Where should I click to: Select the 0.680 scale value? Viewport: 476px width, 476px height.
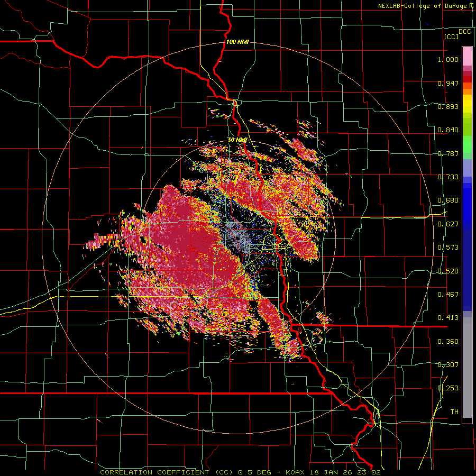click(x=448, y=200)
